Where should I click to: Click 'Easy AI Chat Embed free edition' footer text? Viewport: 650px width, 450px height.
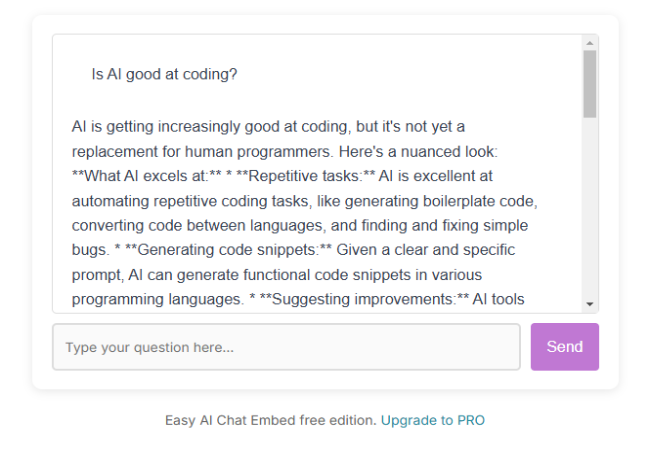pos(270,420)
